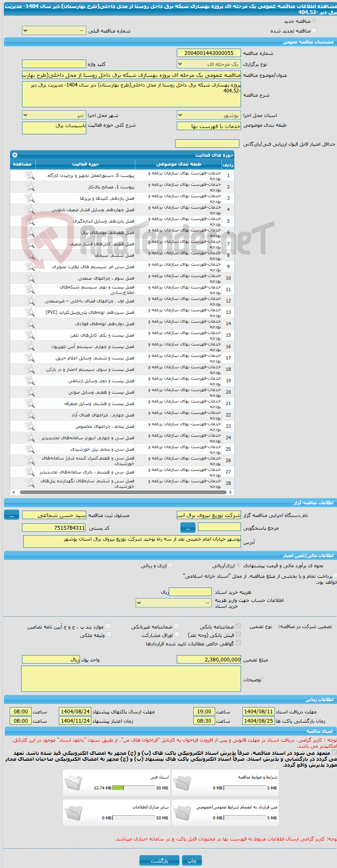Click the view magnifier icon in row 12
337x868 pixels.
pyautogui.click(x=30, y=301)
